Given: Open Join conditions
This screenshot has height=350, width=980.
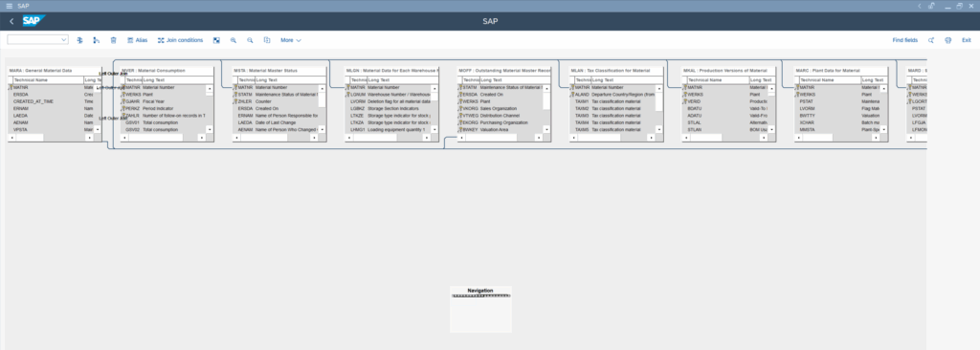Looking at the screenshot, I should (x=180, y=40).
